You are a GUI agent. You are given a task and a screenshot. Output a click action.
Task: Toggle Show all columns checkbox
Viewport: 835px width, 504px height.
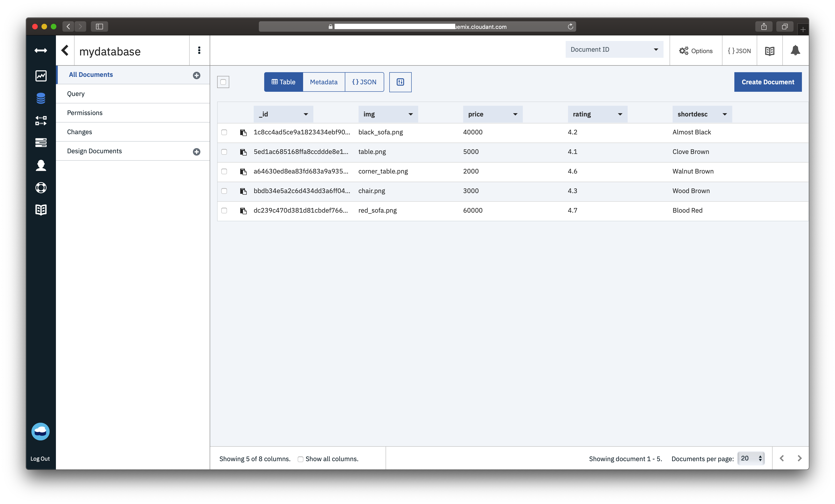[301, 459]
